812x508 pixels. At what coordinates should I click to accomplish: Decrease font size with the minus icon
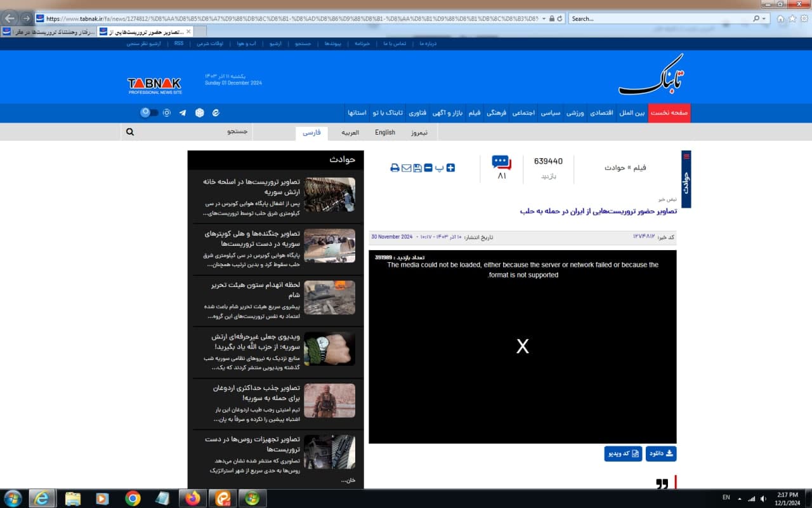[x=428, y=168]
